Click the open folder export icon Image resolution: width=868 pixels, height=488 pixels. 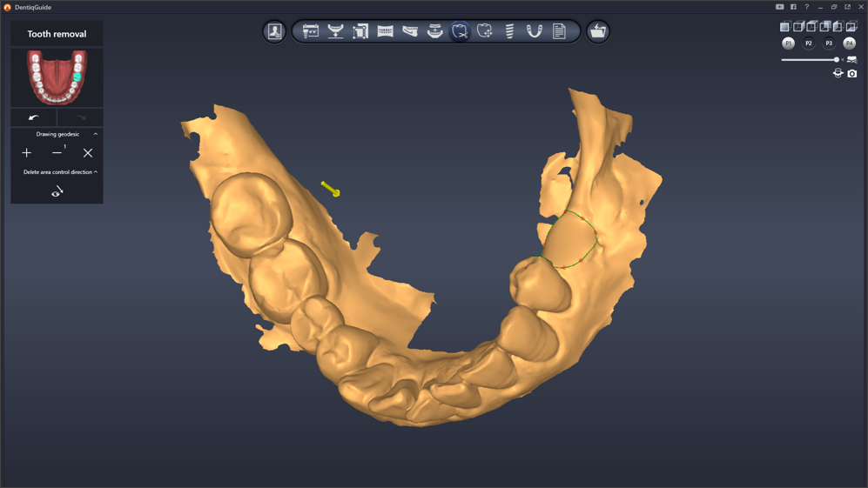point(597,31)
